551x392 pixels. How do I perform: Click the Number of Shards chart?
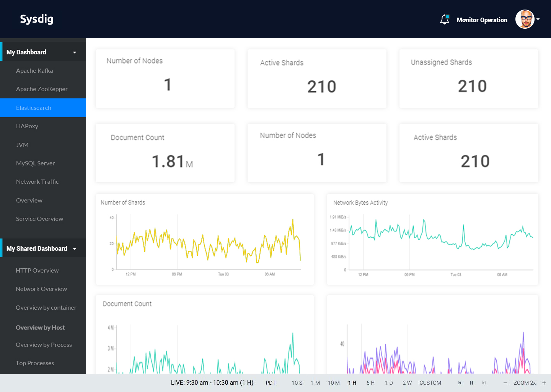(x=205, y=239)
